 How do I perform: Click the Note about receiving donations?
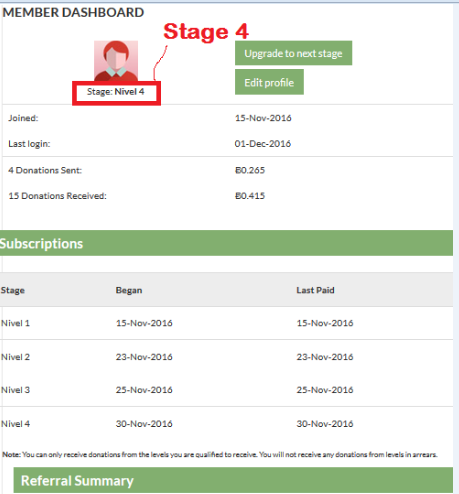click(x=220, y=455)
